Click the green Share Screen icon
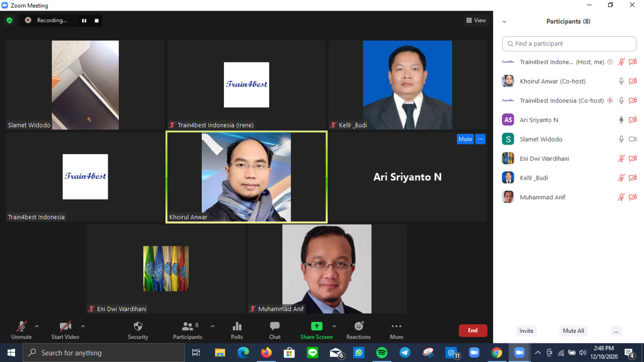The image size is (644, 362). [x=316, y=326]
